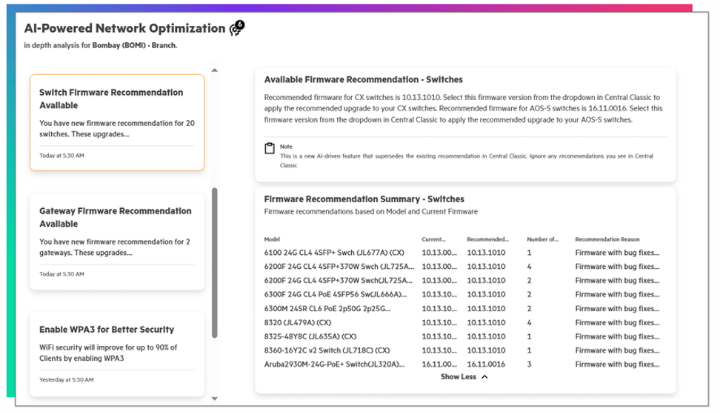The width and height of the screenshot is (720, 413).
Task: Sort by the Recommendation Reason column header
Action: 611,240
